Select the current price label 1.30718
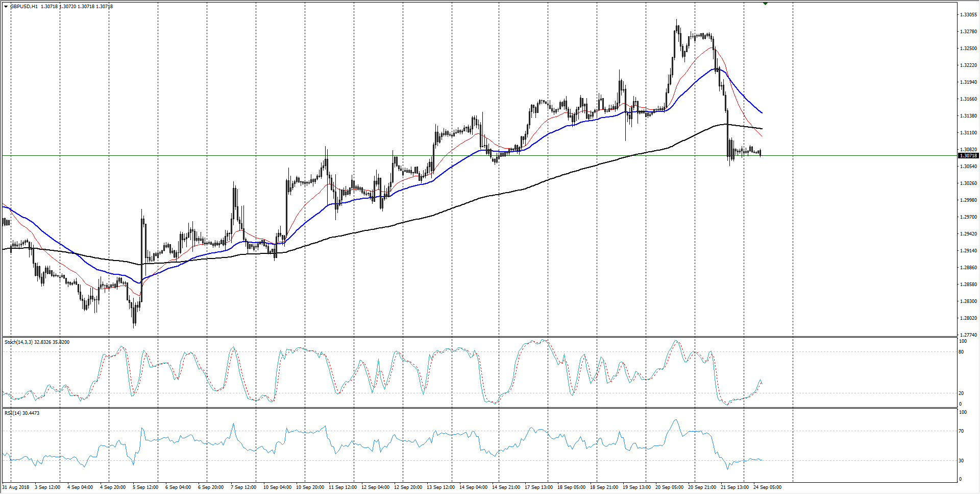980x494 pixels. [968, 155]
